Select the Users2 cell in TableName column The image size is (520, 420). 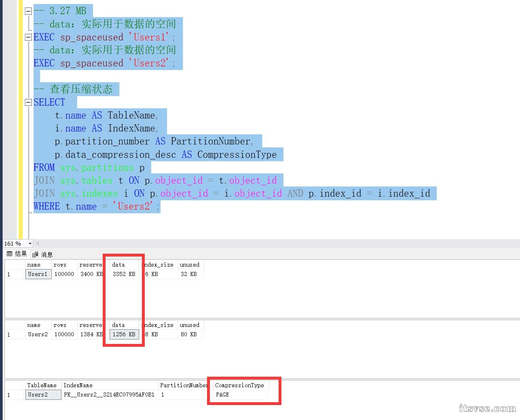(42, 395)
